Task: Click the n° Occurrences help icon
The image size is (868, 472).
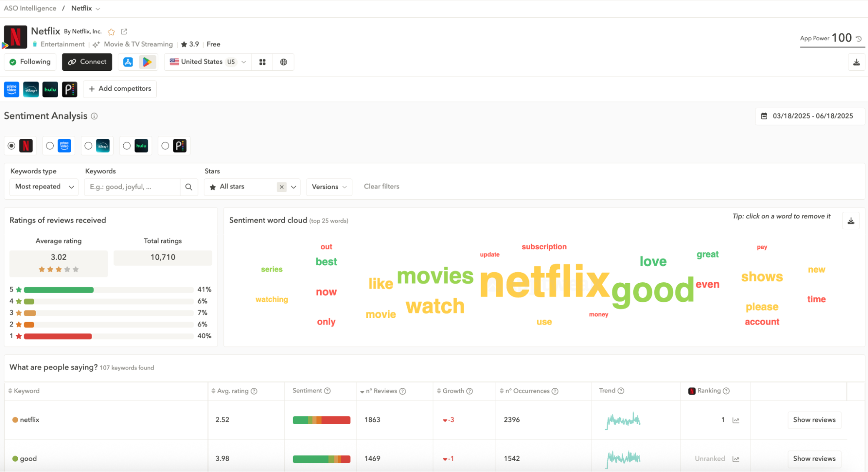Action: [555, 391]
